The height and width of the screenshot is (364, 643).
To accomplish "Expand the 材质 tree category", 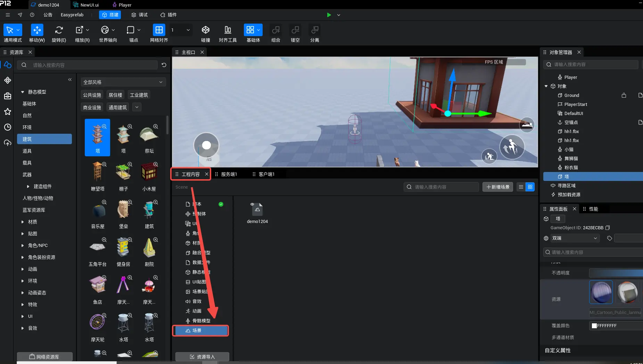I will click(23, 222).
